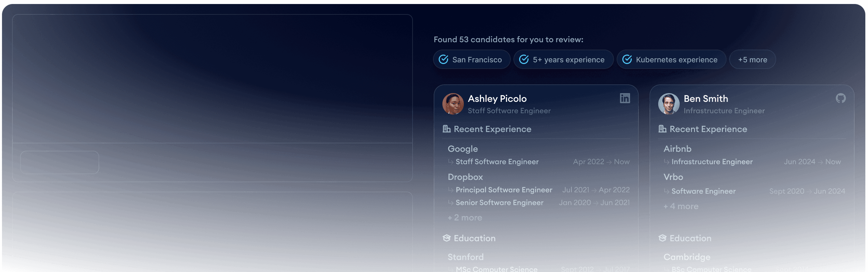Click the checkmark on 5+ years experience chip

click(x=523, y=60)
